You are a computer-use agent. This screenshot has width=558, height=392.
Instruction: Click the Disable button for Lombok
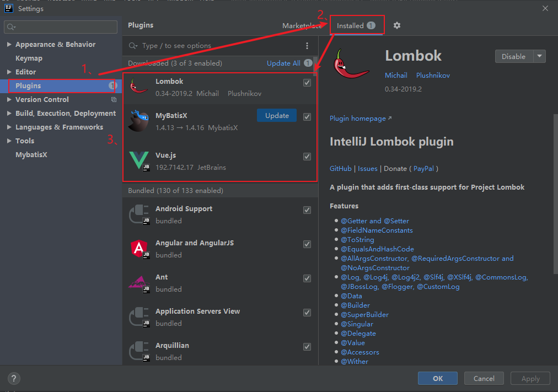pyautogui.click(x=514, y=56)
